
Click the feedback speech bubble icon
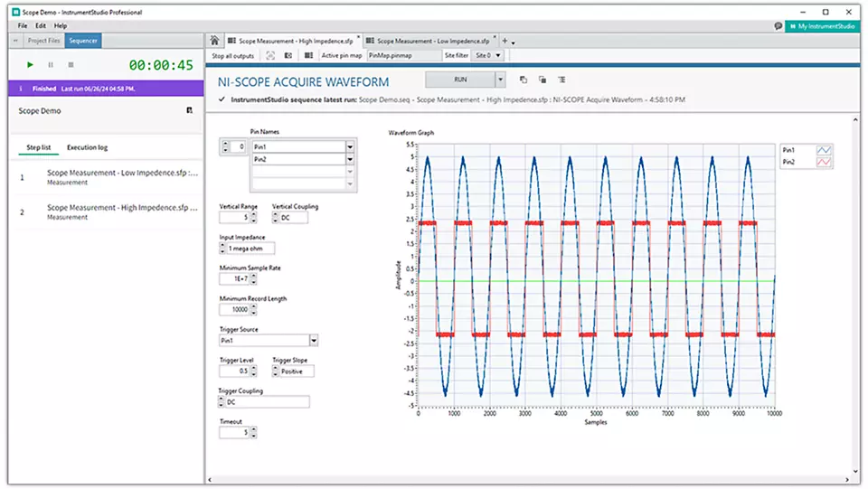click(778, 26)
